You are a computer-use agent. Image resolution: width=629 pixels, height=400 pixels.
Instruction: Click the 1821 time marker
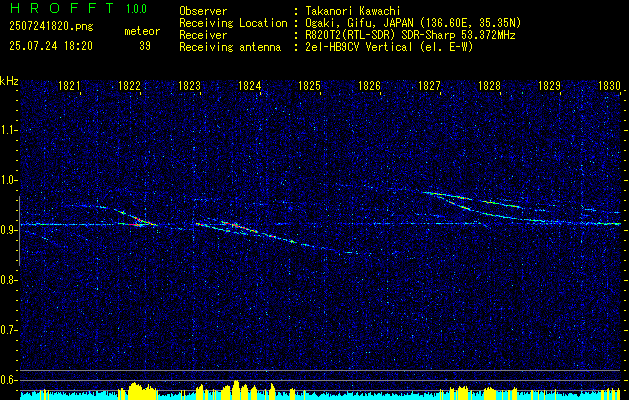point(69,85)
